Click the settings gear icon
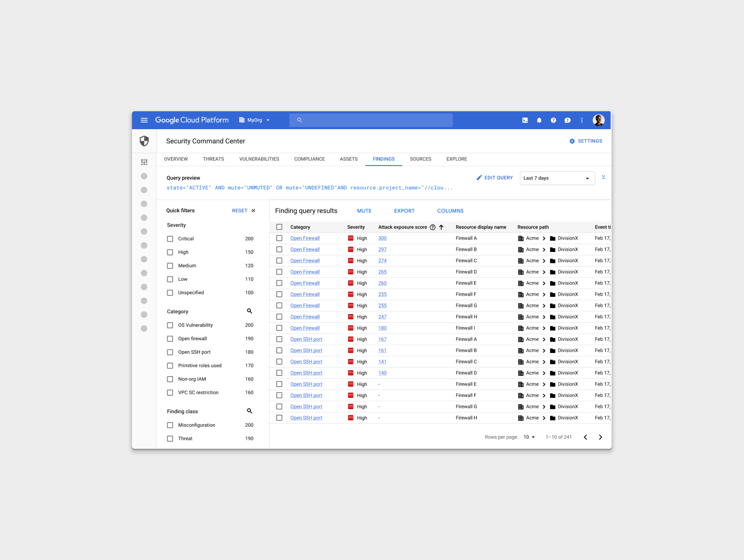The width and height of the screenshot is (744, 560). pos(572,141)
